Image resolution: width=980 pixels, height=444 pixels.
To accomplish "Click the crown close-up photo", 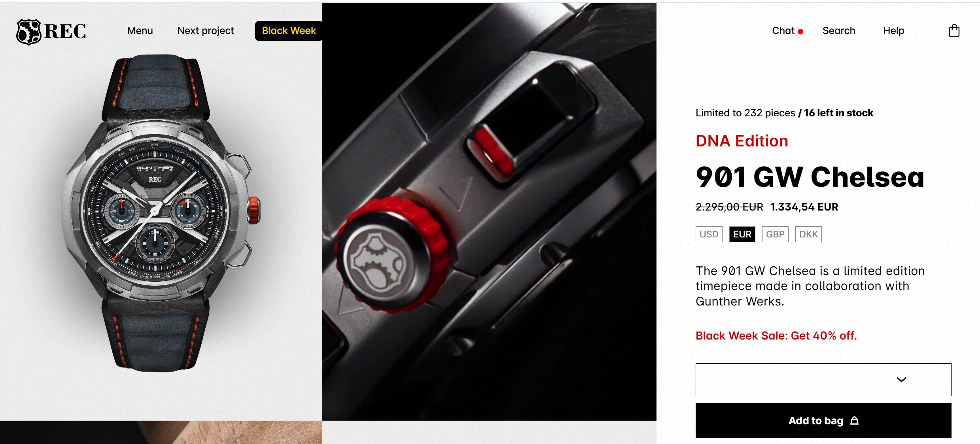I will pos(489,212).
